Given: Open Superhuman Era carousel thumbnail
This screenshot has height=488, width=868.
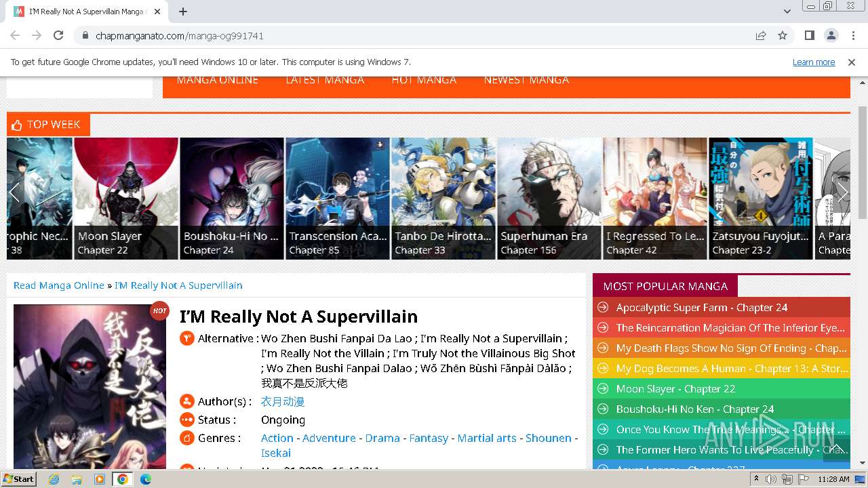Looking at the screenshot, I should point(549,199).
